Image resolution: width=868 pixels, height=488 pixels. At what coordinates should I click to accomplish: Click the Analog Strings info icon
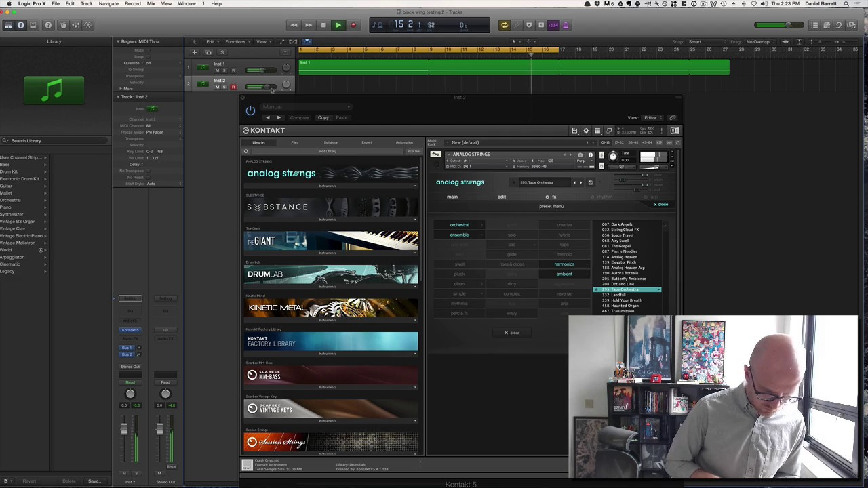(590, 155)
